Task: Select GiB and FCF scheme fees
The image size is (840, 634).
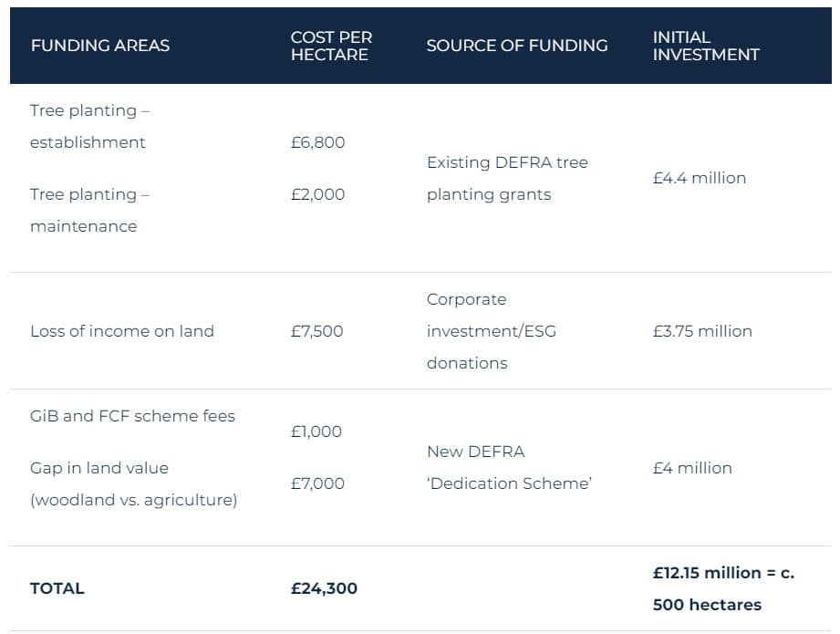Action: 132,416
